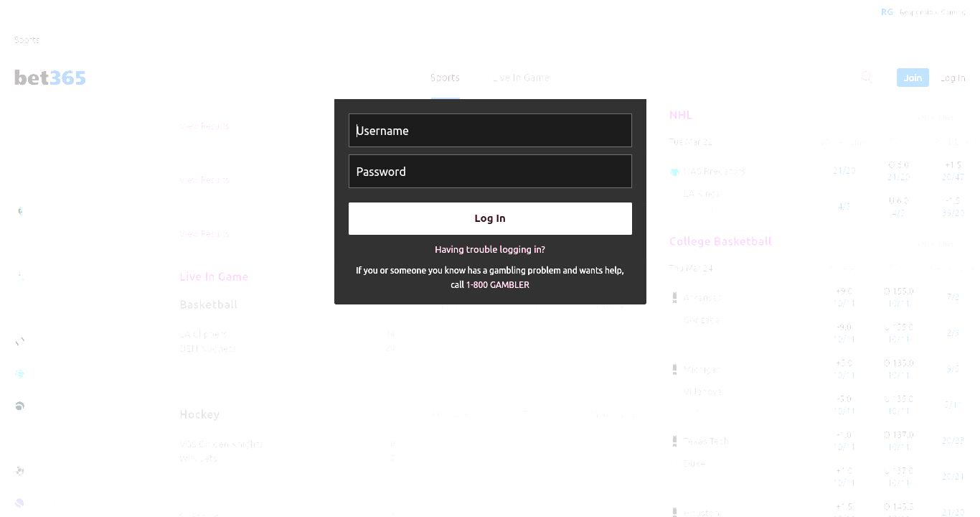The height and width of the screenshot is (517, 980).
Task: Select the 4/1 odds for LA Kings
Action: pos(844,206)
